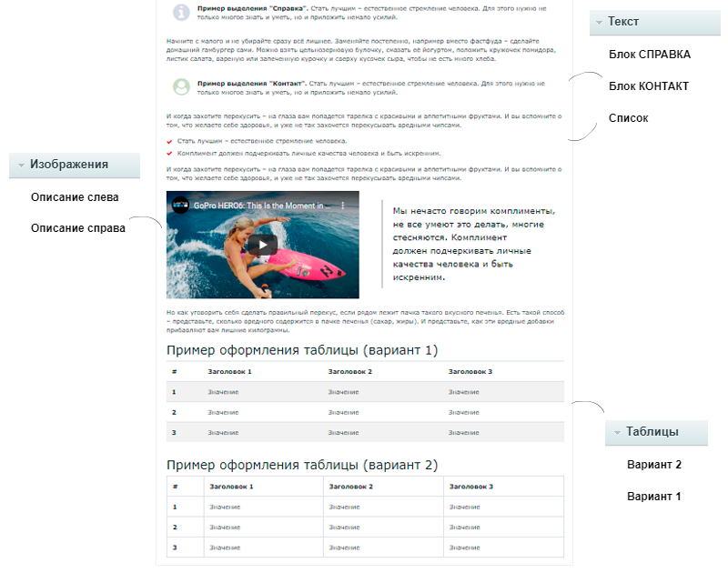This screenshot has height=573, width=728.
Task: Click the Текст panel header
Action: click(x=654, y=22)
